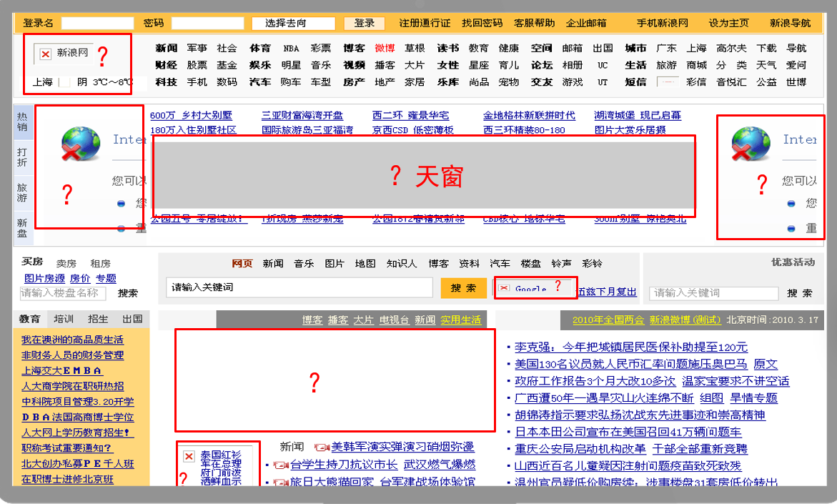837x504 pixels.
Task: Select the 热销 side tab
Action: coord(22,122)
